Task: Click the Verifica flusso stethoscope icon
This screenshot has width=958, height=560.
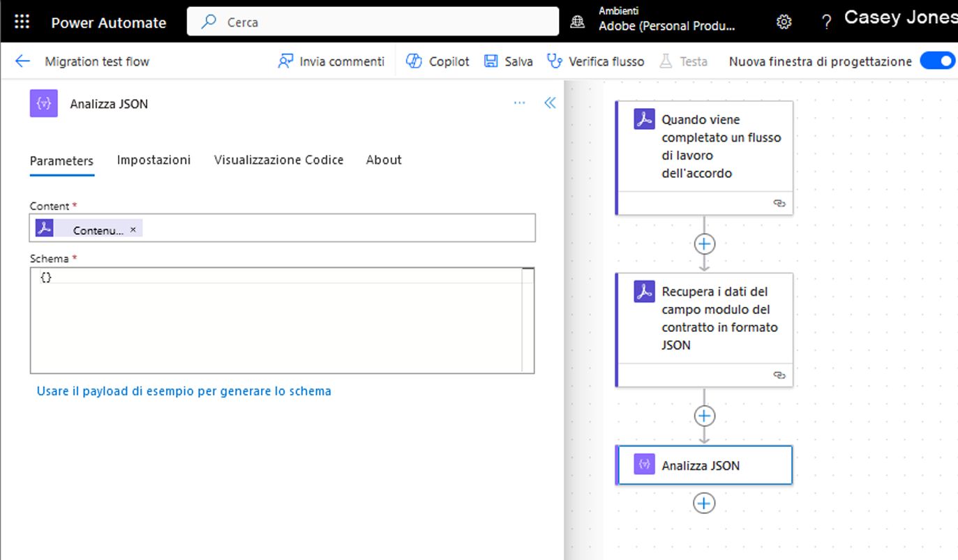Action: [x=555, y=61]
